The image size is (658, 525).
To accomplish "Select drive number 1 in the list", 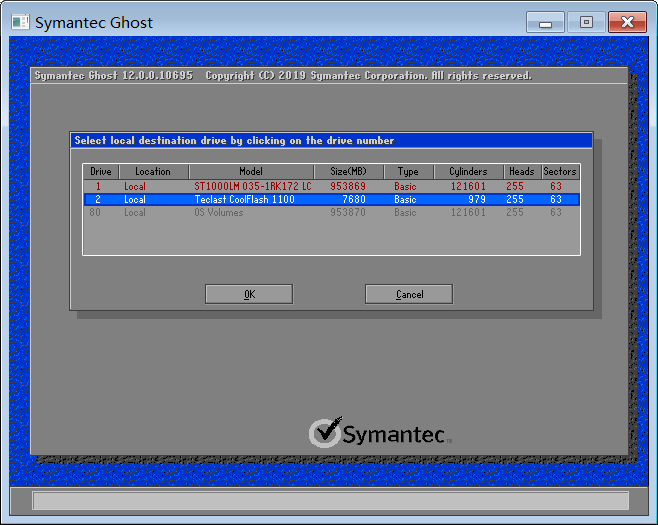I will [x=98, y=186].
